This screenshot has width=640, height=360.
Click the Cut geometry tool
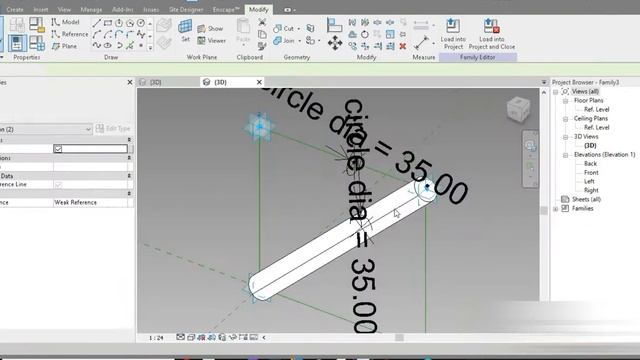tap(284, 29)
